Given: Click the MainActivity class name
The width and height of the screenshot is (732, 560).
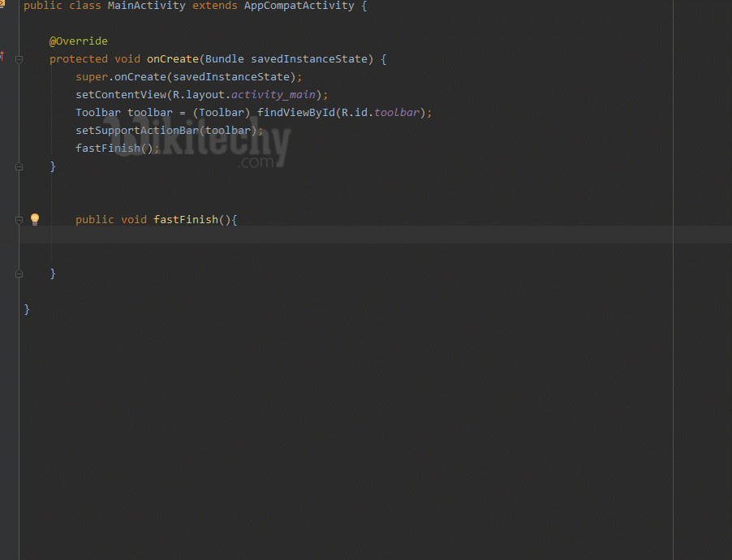Looking at the screenshot, I should click(x=147, y=6).
